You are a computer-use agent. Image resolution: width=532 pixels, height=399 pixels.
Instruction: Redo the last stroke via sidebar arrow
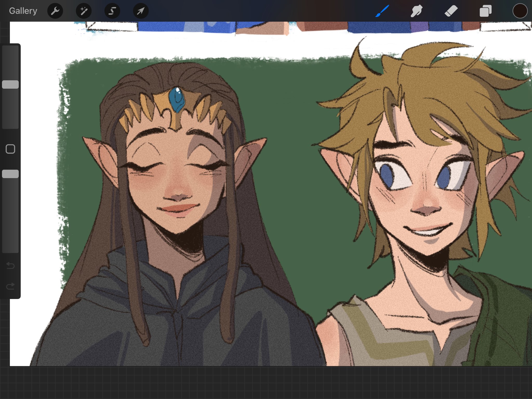point(10,286)
